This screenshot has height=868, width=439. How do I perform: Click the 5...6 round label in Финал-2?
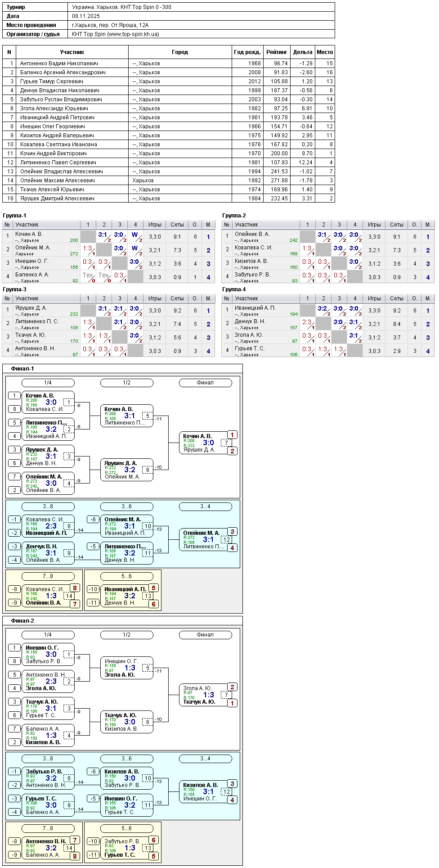(x=126, y=828)
